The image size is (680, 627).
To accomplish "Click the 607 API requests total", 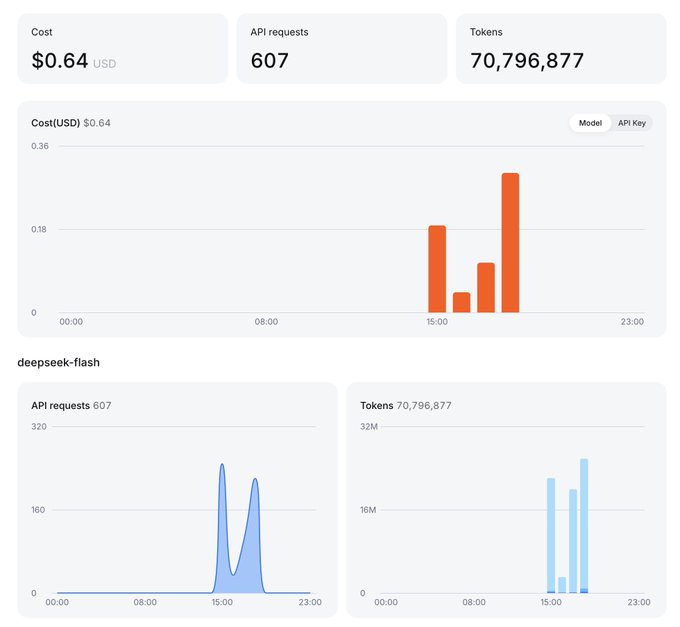I will [269, 61].
